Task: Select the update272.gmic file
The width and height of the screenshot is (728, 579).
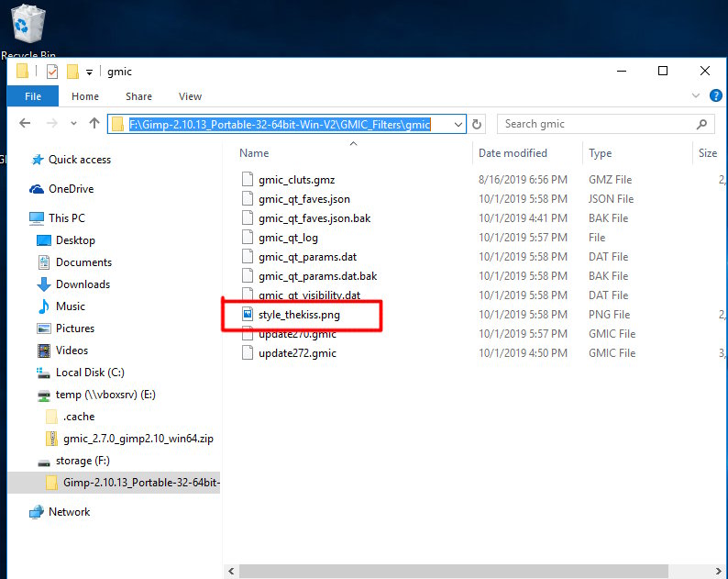Action: [x=297, y=353]
